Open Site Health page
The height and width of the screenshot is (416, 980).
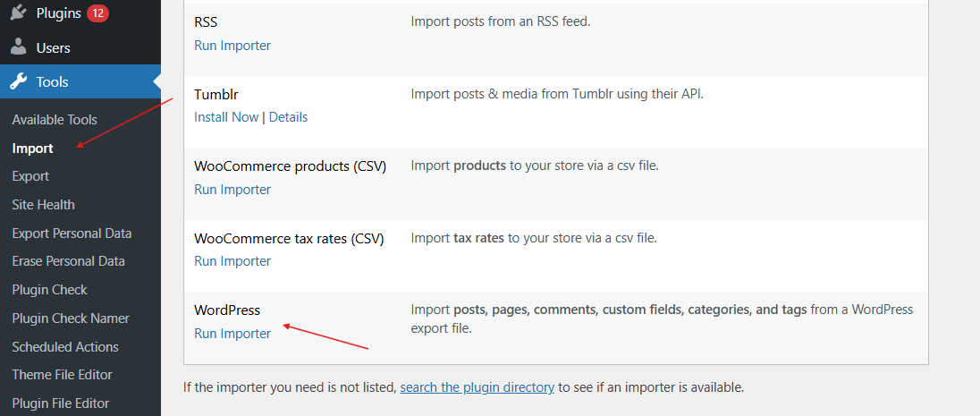[x=43, y=205]
